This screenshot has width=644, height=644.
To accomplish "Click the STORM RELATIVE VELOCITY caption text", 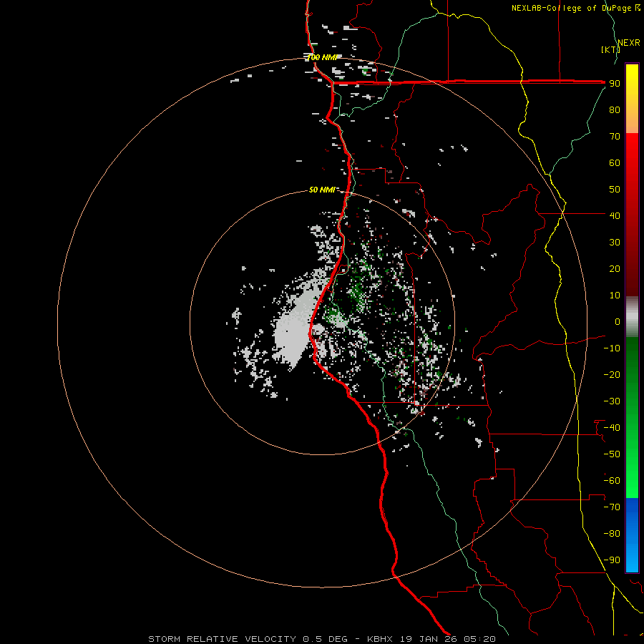I will pyautogui.click(x=222, y=639).
